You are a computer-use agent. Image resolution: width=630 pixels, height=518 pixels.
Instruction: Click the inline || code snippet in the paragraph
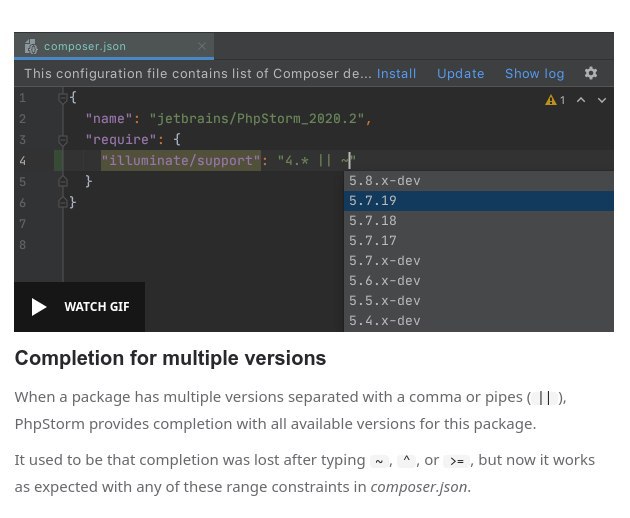(544, 398)
